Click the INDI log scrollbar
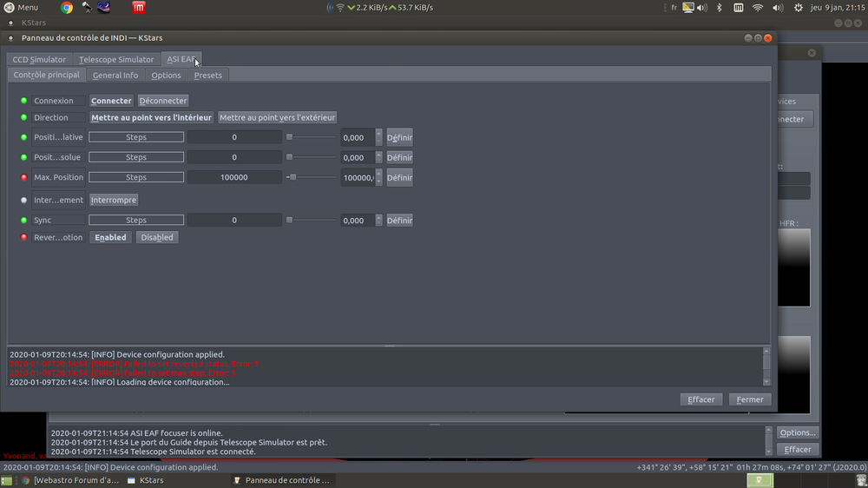The width and height of the screenshot is (868, 488). [766, 366]
